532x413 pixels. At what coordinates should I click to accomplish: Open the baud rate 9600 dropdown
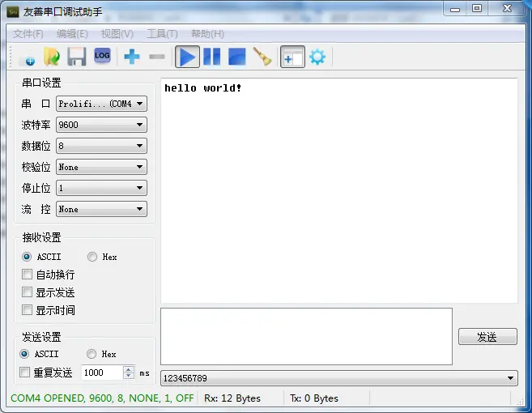(101, 125)
